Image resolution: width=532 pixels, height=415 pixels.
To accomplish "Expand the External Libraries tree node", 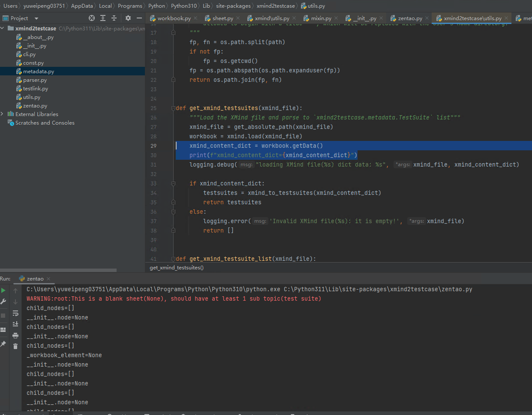I will [x=3, y=114].
